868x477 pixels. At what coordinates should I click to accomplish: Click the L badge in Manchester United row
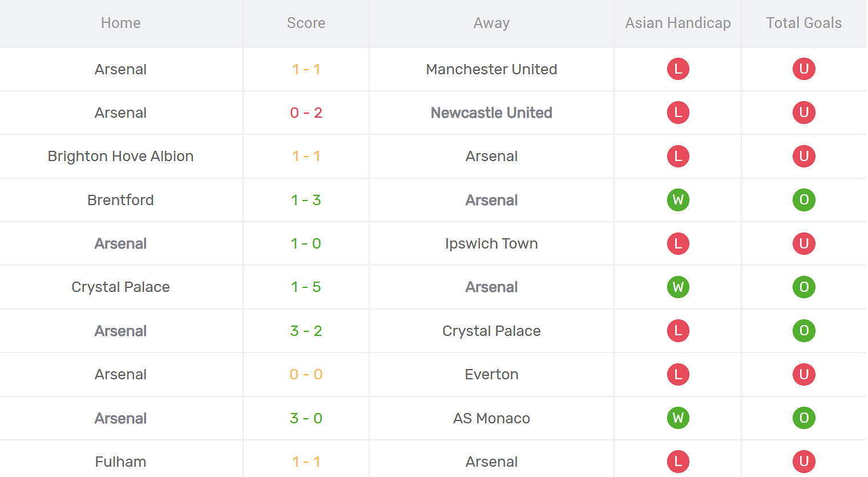678,69
